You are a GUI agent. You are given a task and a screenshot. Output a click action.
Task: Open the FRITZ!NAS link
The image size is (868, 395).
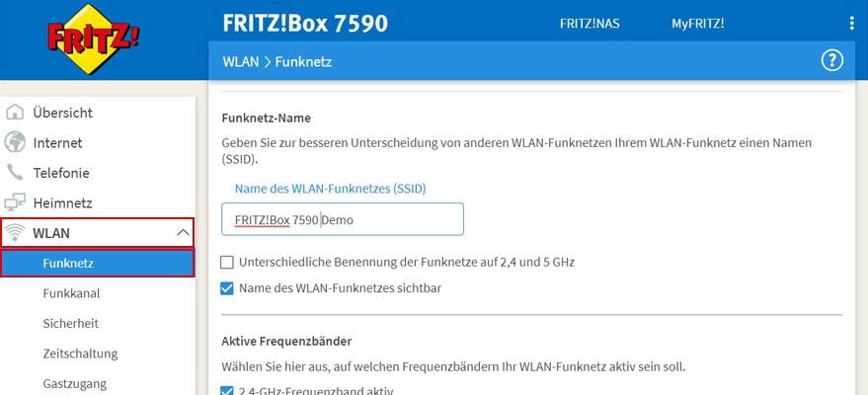(590, 23)
